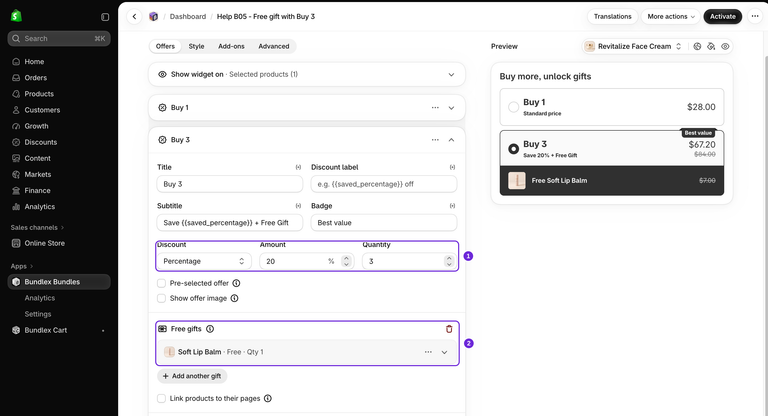Enable Link products to their pages
Screen dimensions: 768x416
[161, 399]
